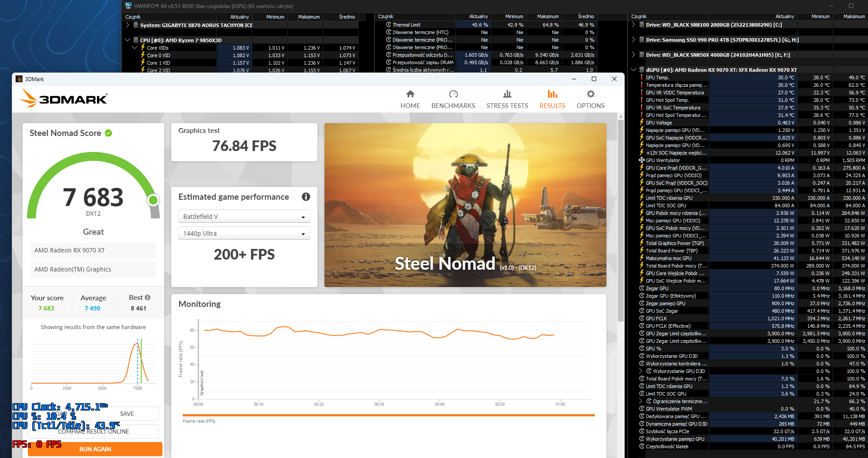Click the 3DMark window vertical scrollbar
This screenshot has height=458, width=868.
point(621,221)
